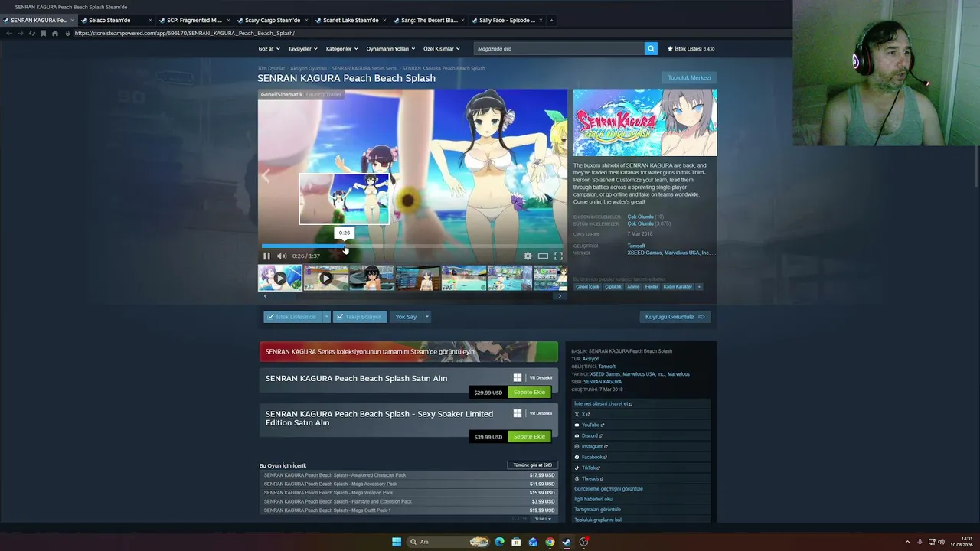
Task: Switch to the SCP: Fragmented tab
Action: point(194,21)
